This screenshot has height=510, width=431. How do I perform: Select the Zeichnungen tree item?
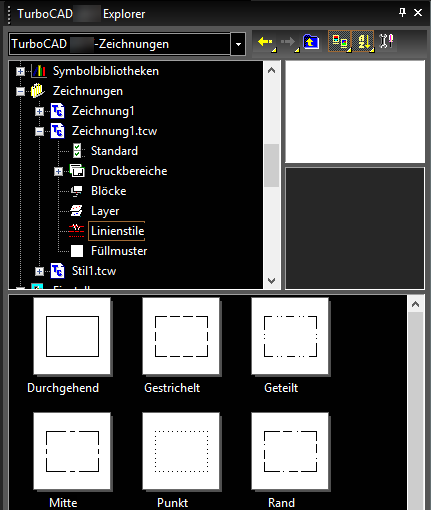[88, 91]
